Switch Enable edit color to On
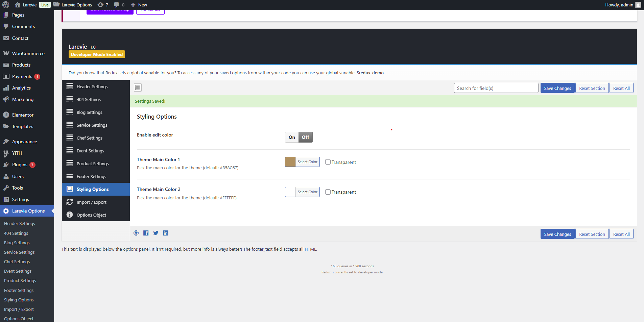The height and width of the screenshot is (322, 644). pos(292,137)
